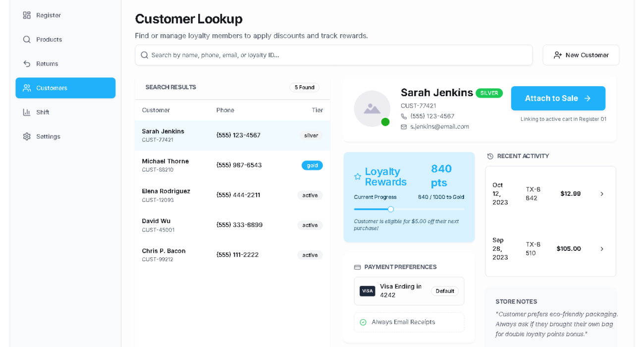Click the Settings gear icon
This screenshot has height=347, width=644.
[27, 137]
